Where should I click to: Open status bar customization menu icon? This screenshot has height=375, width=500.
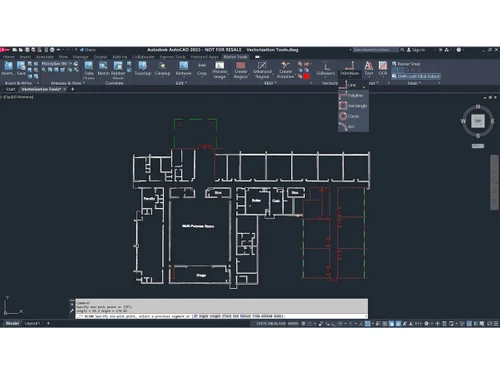point(496,323)
